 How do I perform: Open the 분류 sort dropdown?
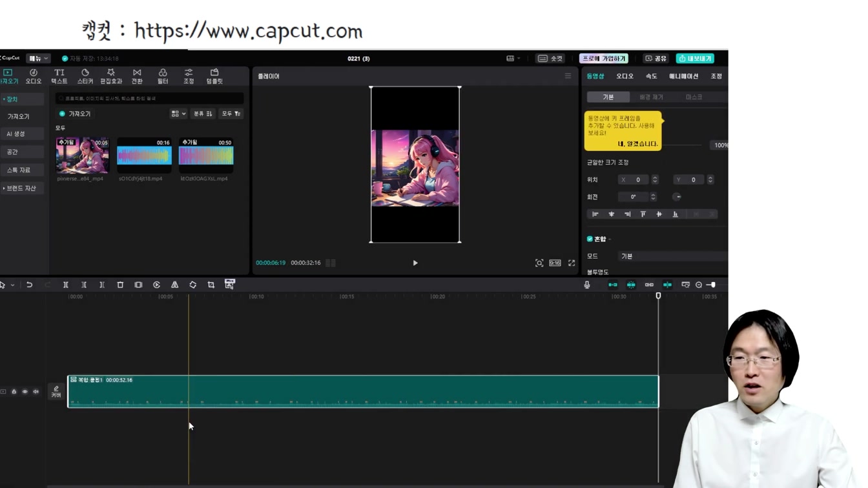click(203, 114)
